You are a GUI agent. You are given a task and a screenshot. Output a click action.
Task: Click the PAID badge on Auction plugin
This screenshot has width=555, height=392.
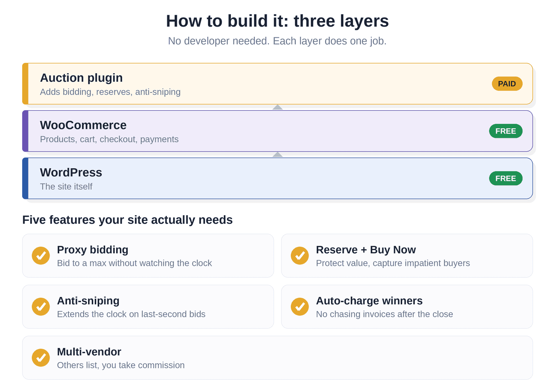[507, 84]
